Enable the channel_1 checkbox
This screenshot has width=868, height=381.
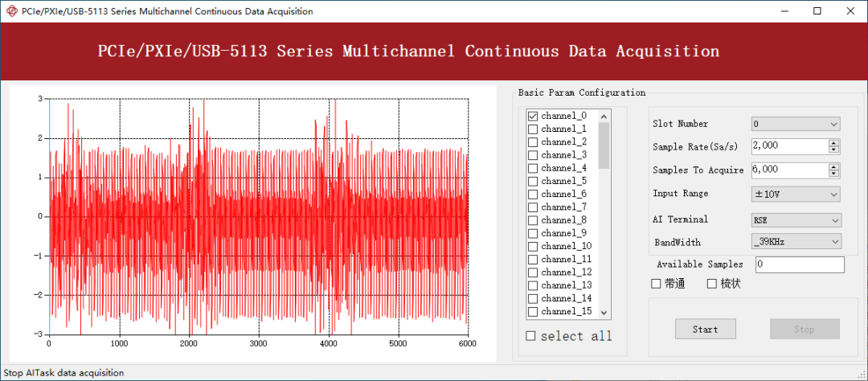533,129
